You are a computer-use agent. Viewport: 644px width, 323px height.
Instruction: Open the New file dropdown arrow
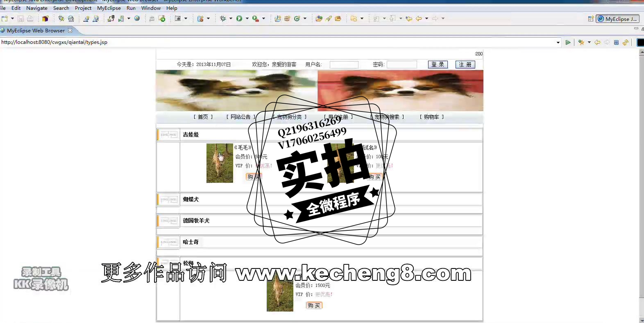[x=12, y=18]
